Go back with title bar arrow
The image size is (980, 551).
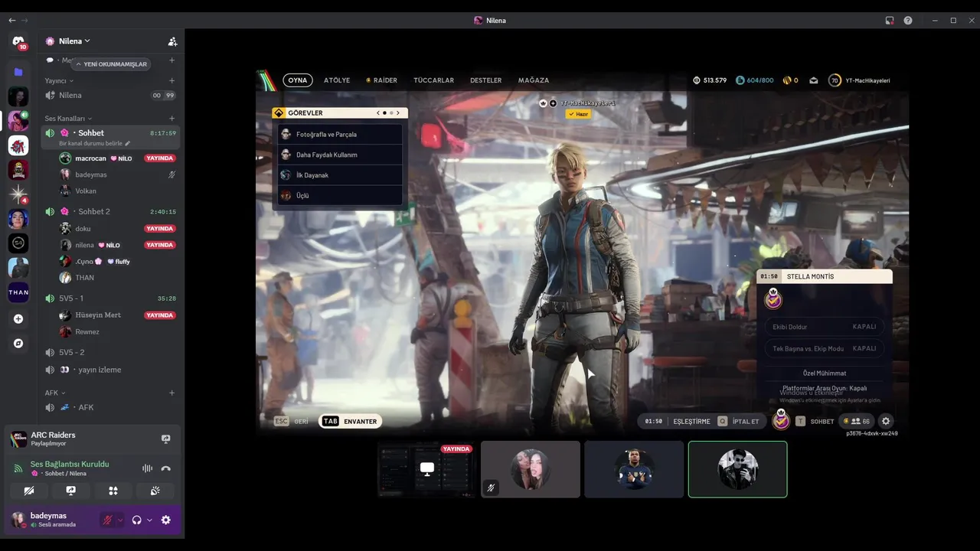[x=11, y=20]
